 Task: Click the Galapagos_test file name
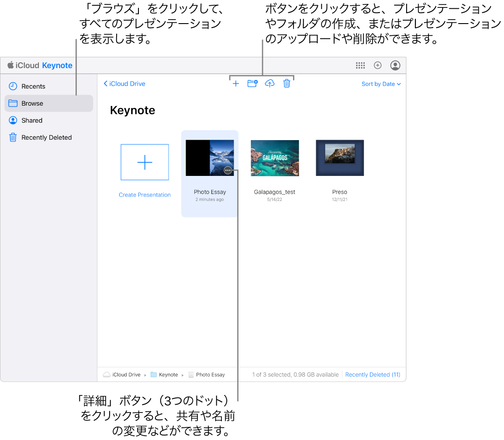[x=275, y=192]
